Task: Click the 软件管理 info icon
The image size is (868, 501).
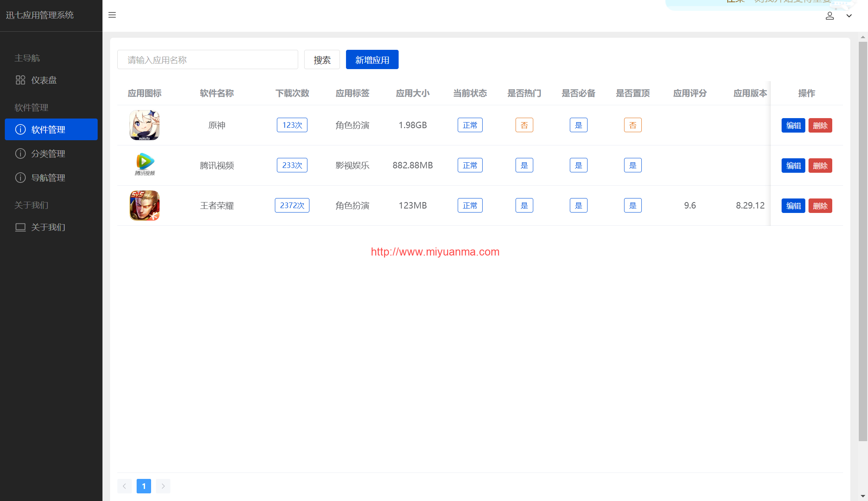Action: (20, 129)
